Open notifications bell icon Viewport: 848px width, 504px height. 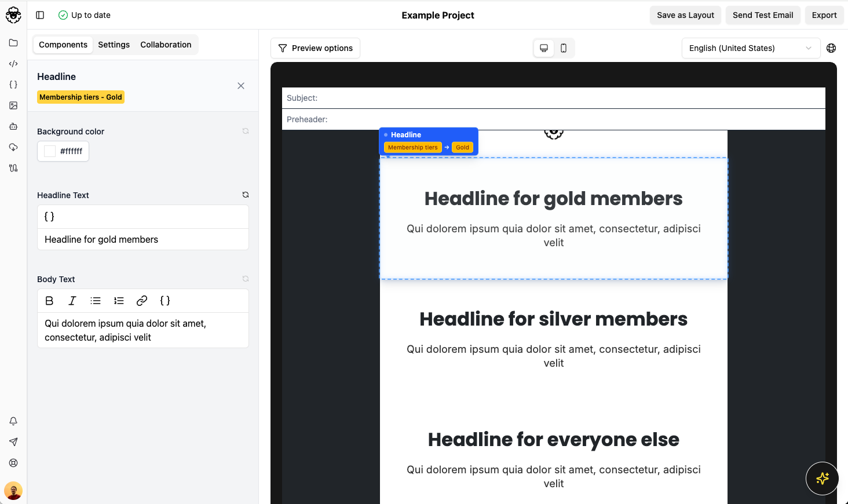(x=13, y=421)
